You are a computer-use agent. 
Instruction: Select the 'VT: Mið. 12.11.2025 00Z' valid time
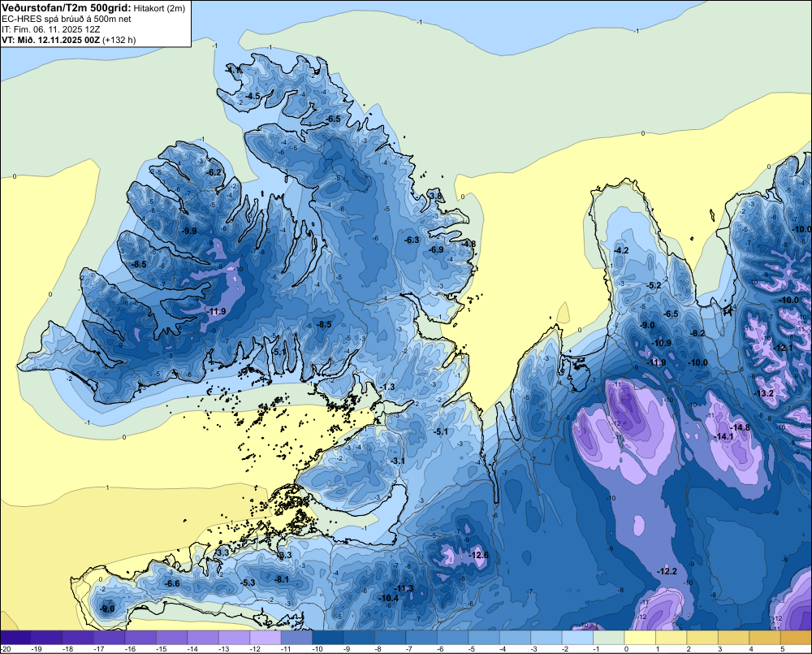[x=50, y=40]
